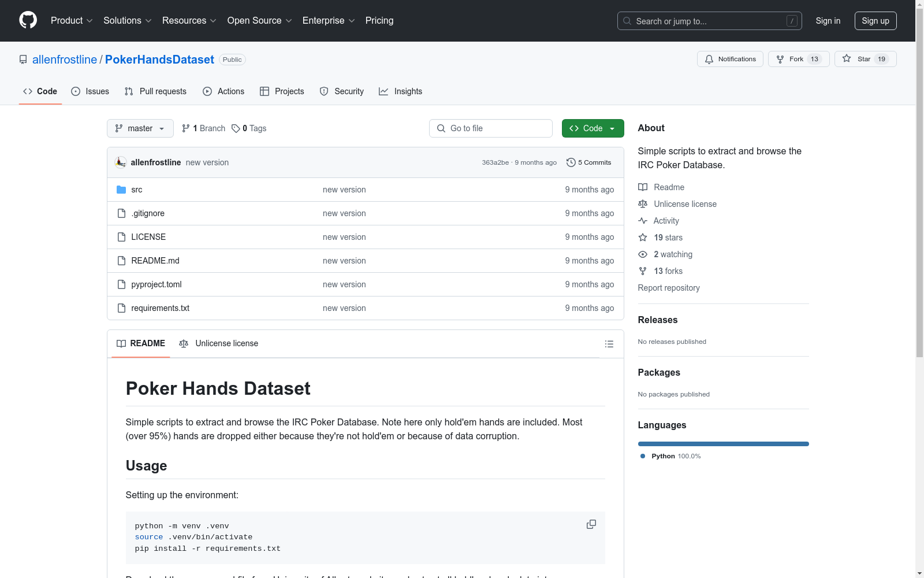
Task: Switch to the Security tab
Action: (342, 91)
